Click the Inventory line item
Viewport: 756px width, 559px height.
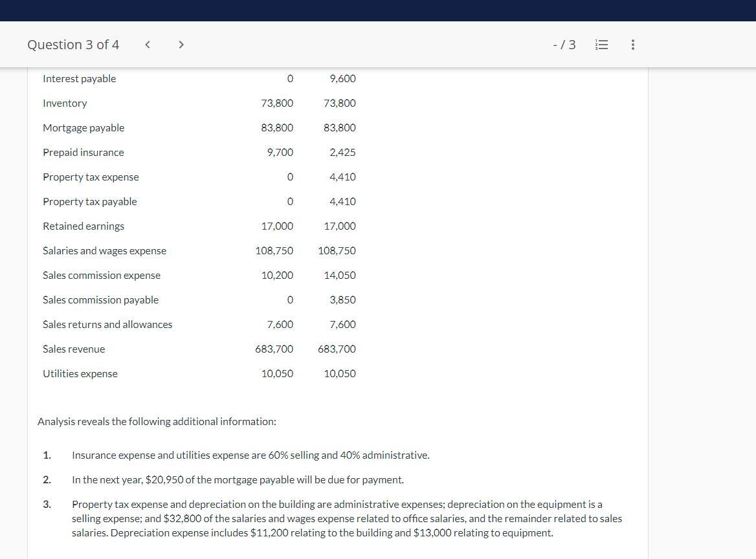[65, 103]
